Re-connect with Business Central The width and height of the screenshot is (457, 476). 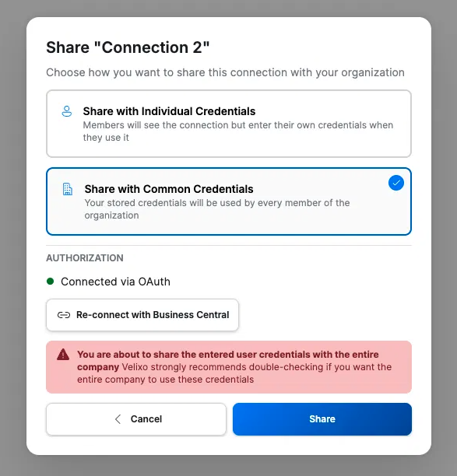[x=142, y=315]
